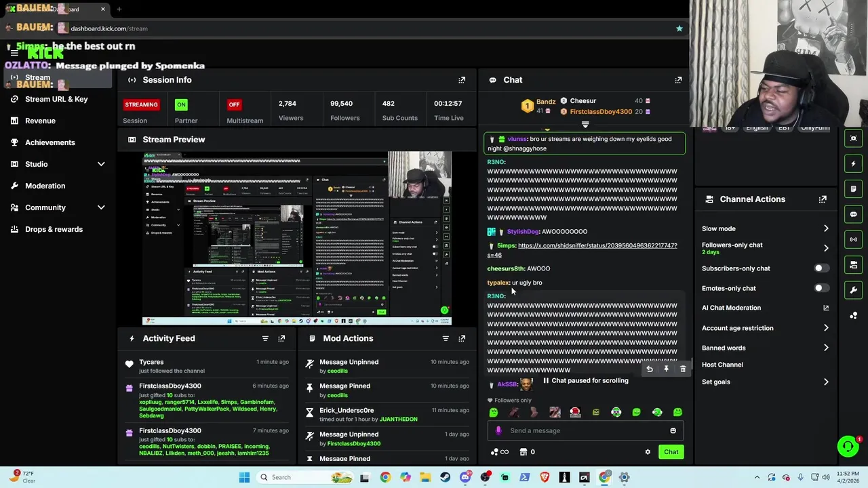Image resolution: width=868 pixels, height=488 pixels.
Task: Pop out the Channel Actions panel
Action: pos(823,199)
